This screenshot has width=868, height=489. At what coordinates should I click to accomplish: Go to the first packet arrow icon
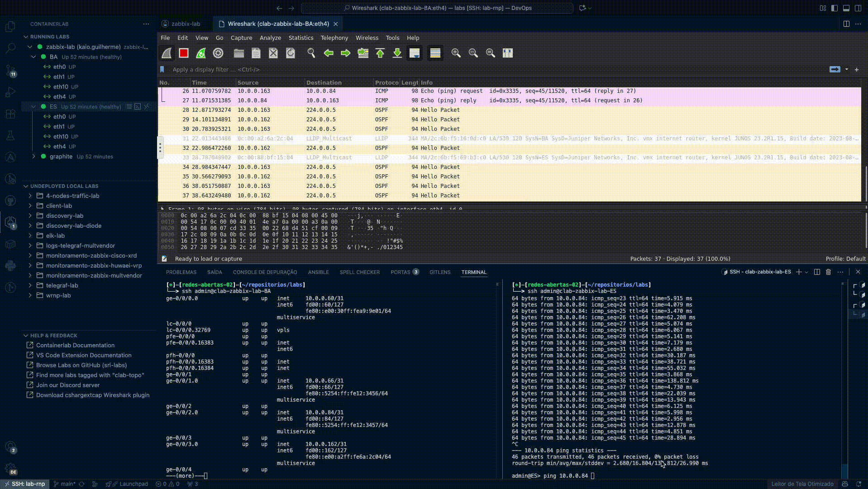click(x=380, y=53)
